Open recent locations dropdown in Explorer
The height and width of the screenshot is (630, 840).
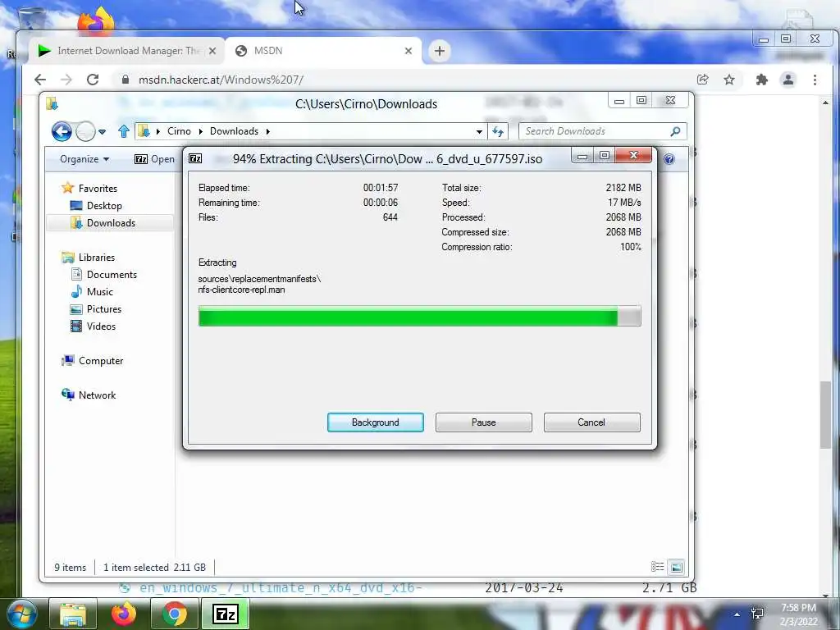coord(103,131)
